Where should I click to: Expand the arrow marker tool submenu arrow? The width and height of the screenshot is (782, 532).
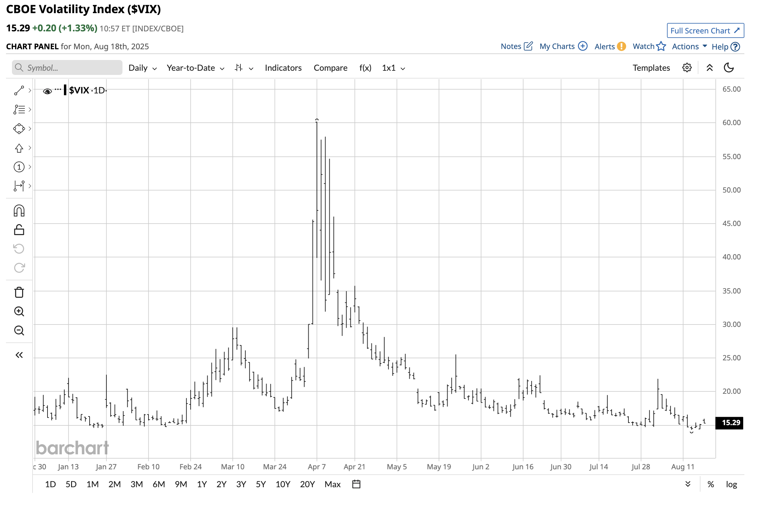30,148
